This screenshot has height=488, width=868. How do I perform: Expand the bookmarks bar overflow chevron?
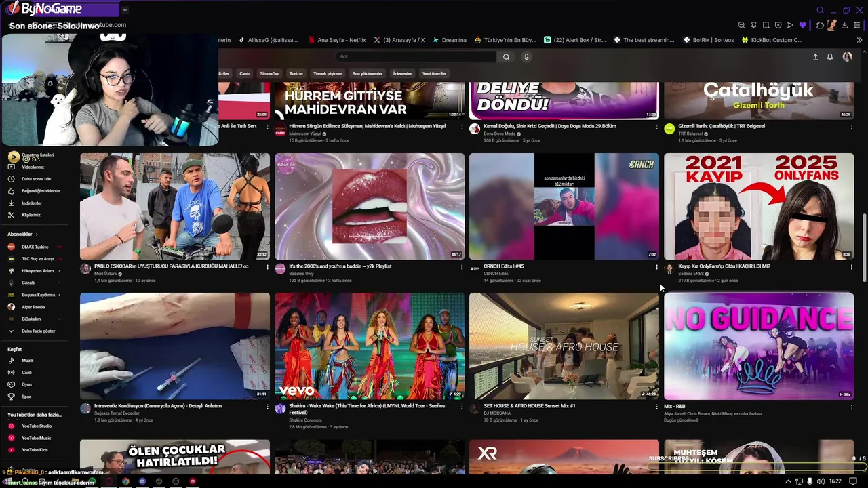click(x=860, y=40)
